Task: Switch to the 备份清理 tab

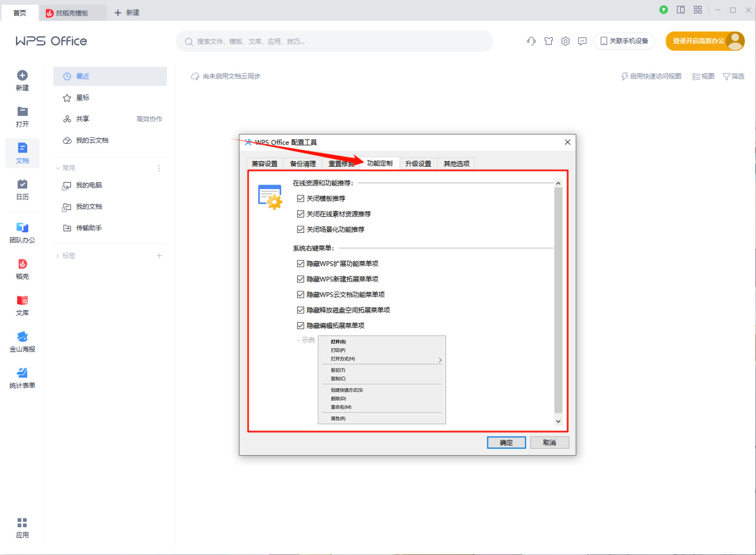Action: pos(303,164)
